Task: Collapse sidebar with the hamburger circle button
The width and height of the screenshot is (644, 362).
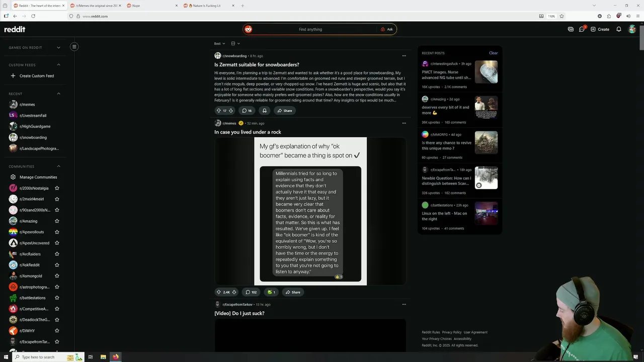Action: pyautogui.click(x=74, y=47)
